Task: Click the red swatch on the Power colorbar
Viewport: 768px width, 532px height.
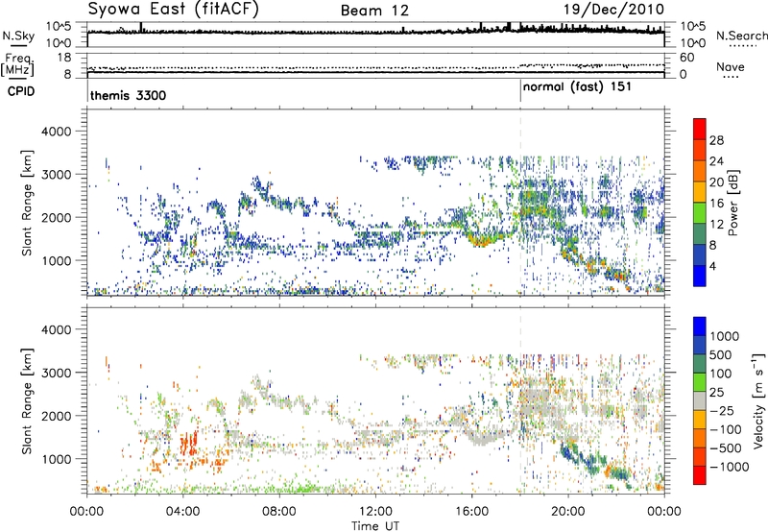Action: (700, 129)
